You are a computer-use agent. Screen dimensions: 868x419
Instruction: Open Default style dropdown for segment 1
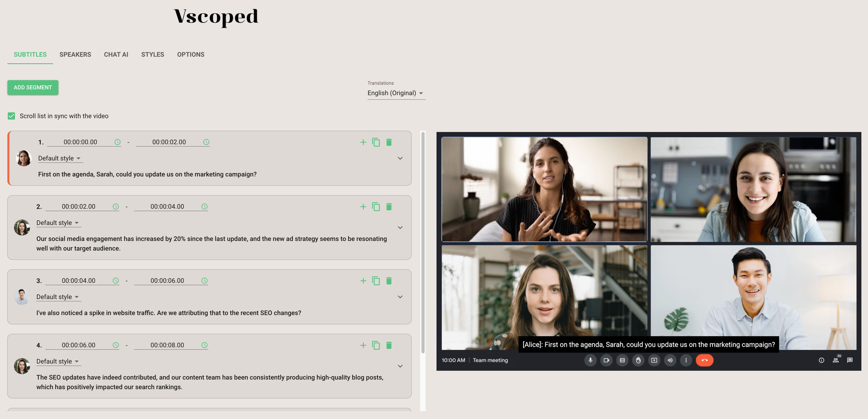tap(59, 159)
